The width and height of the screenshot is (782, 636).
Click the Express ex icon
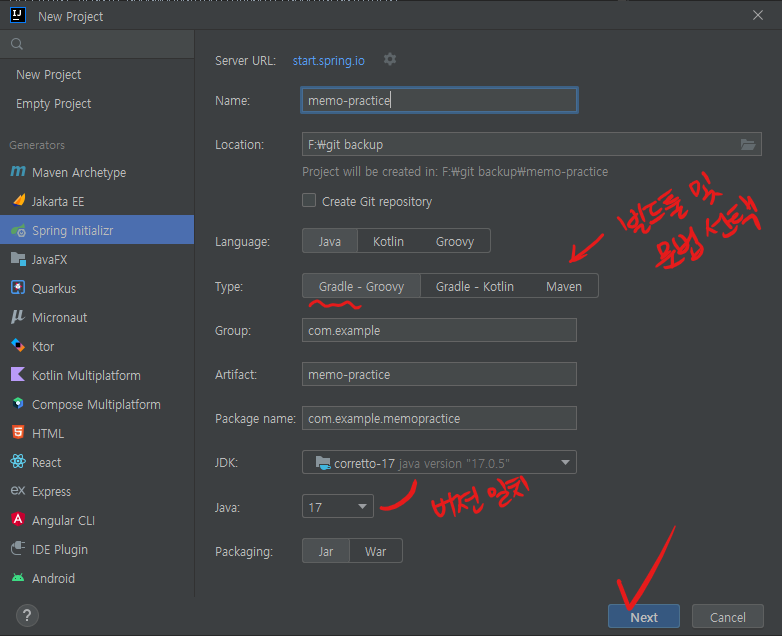coord(18,490)
